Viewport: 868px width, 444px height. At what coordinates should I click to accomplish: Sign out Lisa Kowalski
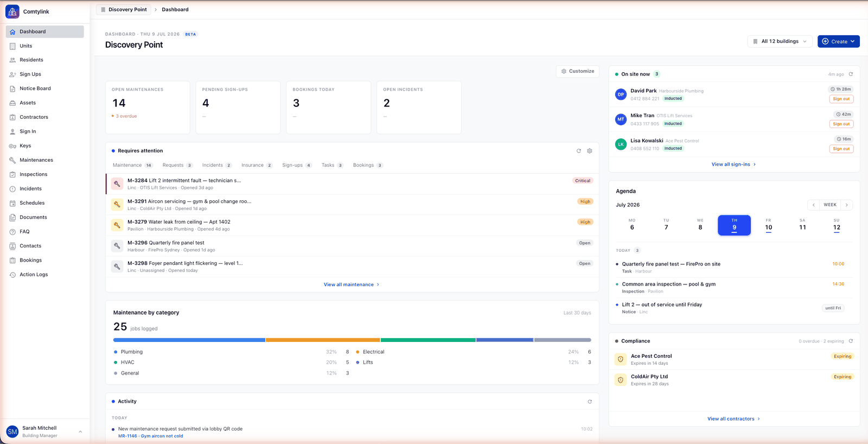(841, 149)
